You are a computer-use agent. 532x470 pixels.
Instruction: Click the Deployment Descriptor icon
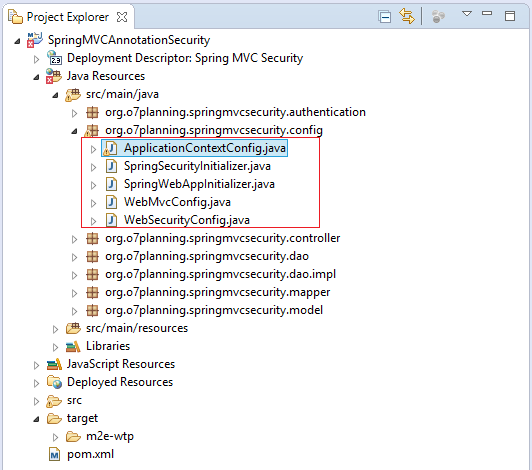(54, 58)
